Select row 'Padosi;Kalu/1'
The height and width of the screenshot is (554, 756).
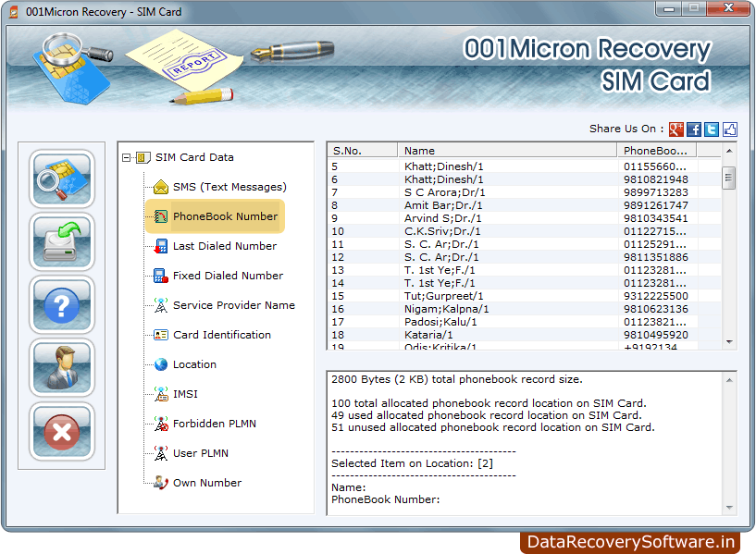coord(525,322)
